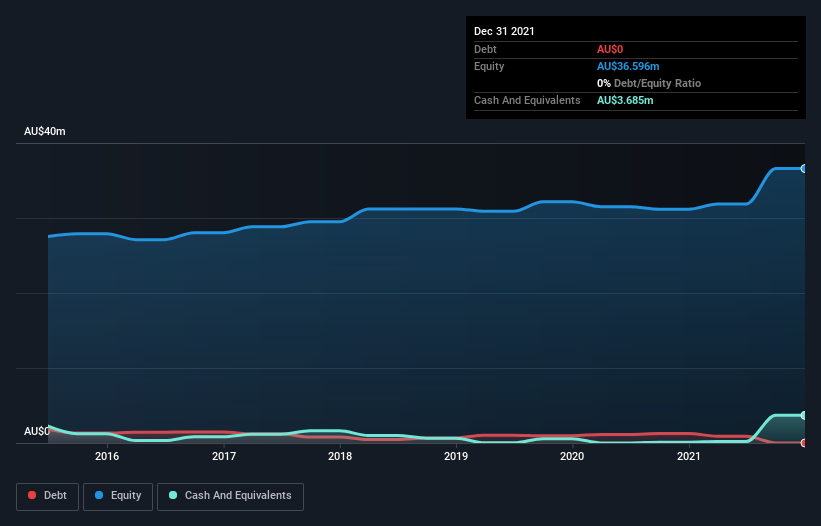Click the AU$0 y-axis label
This screenshot has height=526, width=821.
[37, 431]
